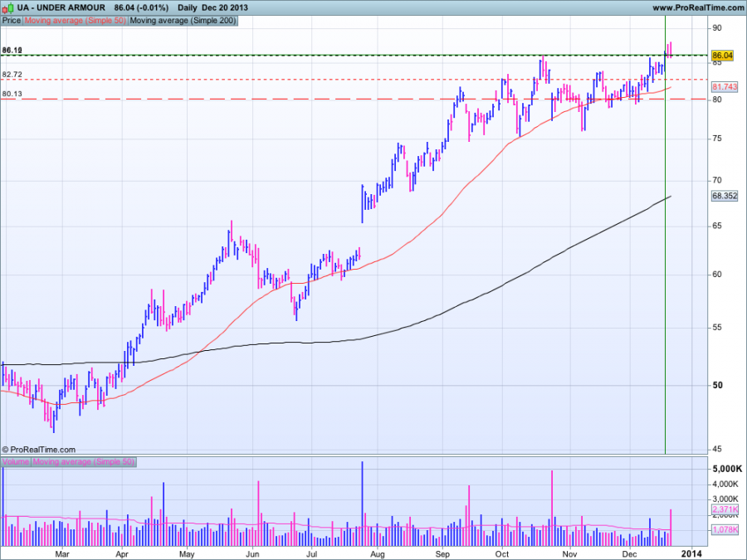Click the 4,000K volume axis label
This screenshot has width=747, height=560.
[725, 485]
